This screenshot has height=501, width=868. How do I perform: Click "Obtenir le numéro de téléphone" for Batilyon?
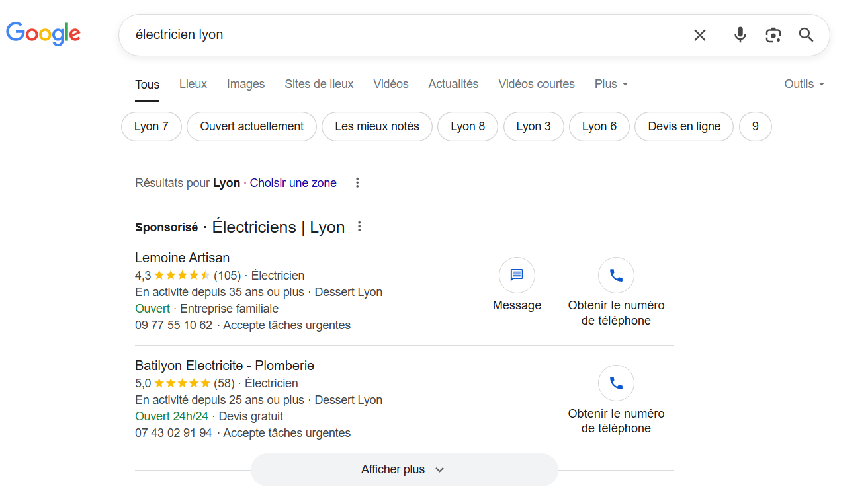coord(616,420)
